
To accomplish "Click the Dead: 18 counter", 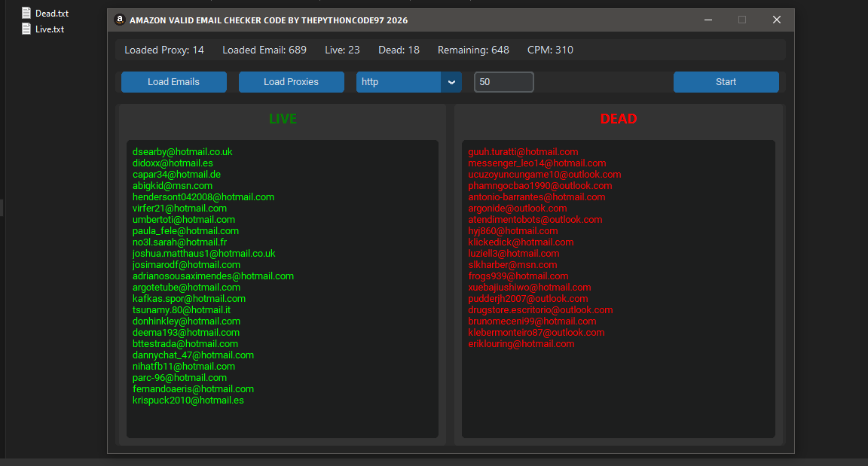I will pos(399,50).
